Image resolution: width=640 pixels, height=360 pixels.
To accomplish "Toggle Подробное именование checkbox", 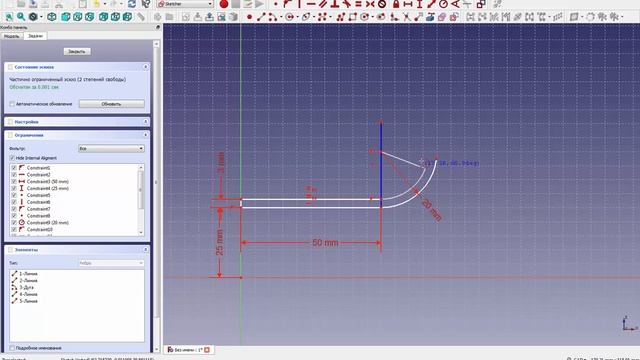I will pyautogui.click(x=12, y=348).
